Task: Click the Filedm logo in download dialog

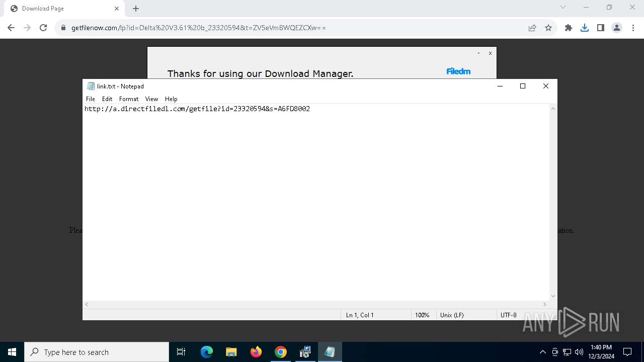Action: 458,71
